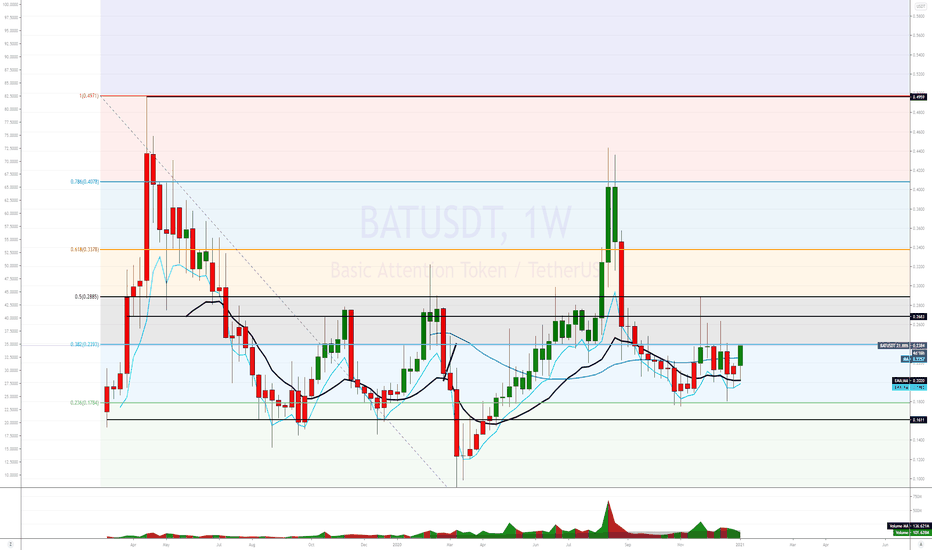Screen dimensions: 932x550
Task: Select the Fibonacci 1(0.4971) level label
Action: [89, 96]
